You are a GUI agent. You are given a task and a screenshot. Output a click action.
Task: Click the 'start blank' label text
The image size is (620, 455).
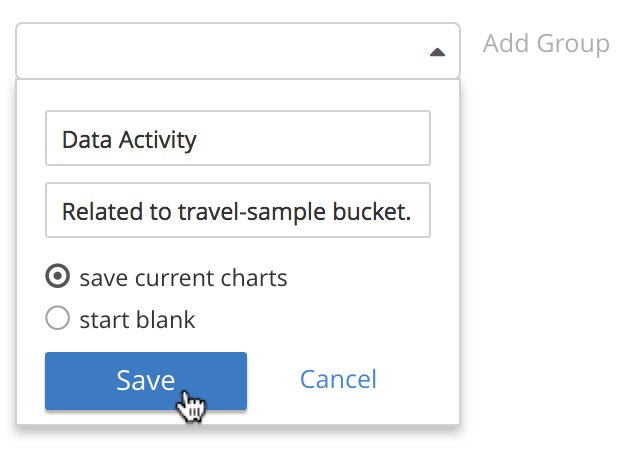137,320
